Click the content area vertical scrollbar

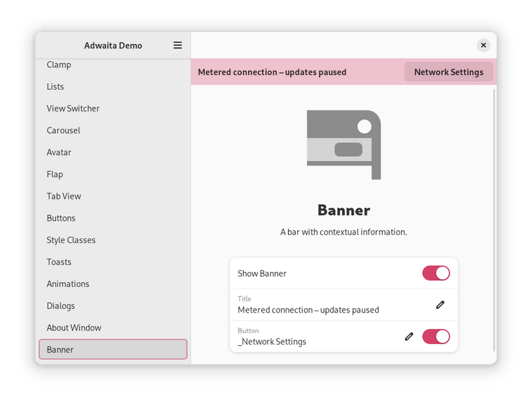pyautogui.click(x=494, y=221)
